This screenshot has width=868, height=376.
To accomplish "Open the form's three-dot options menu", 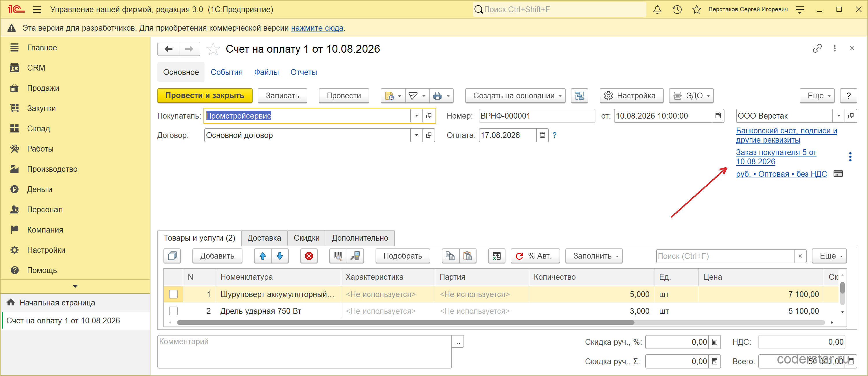I will pos(835,49).
